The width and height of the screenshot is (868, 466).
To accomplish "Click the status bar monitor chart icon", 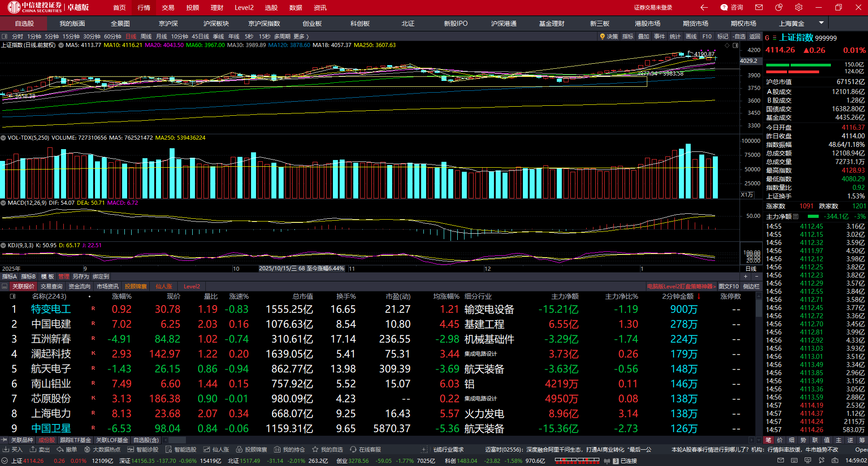I will coord(808,461).
